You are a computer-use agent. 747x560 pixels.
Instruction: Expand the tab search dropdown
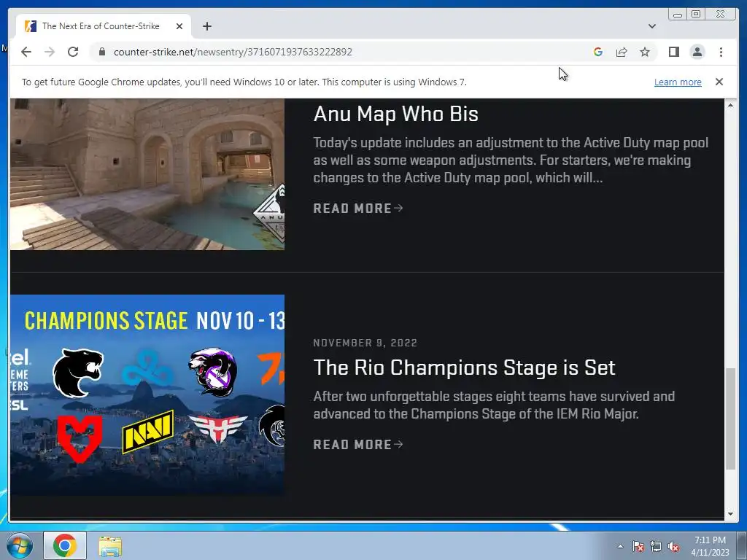pyautogui.click(x=651, y=26)
